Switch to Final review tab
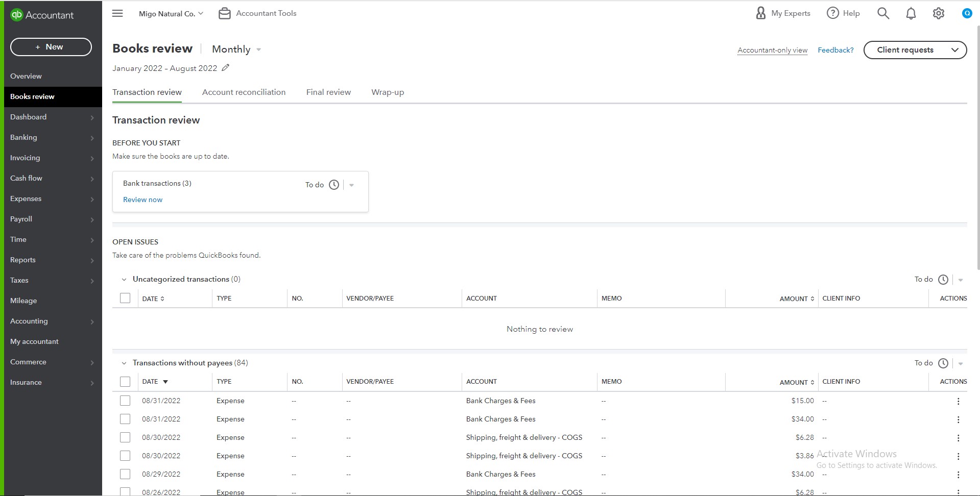Viewport: 980px width, 496px height. (328, 92)
